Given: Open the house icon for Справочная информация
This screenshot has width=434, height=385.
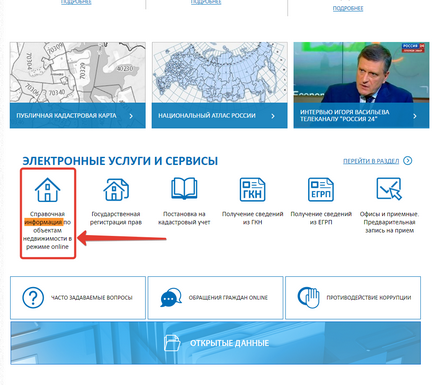Looking at the screenshot, I should tap(47, 190).
